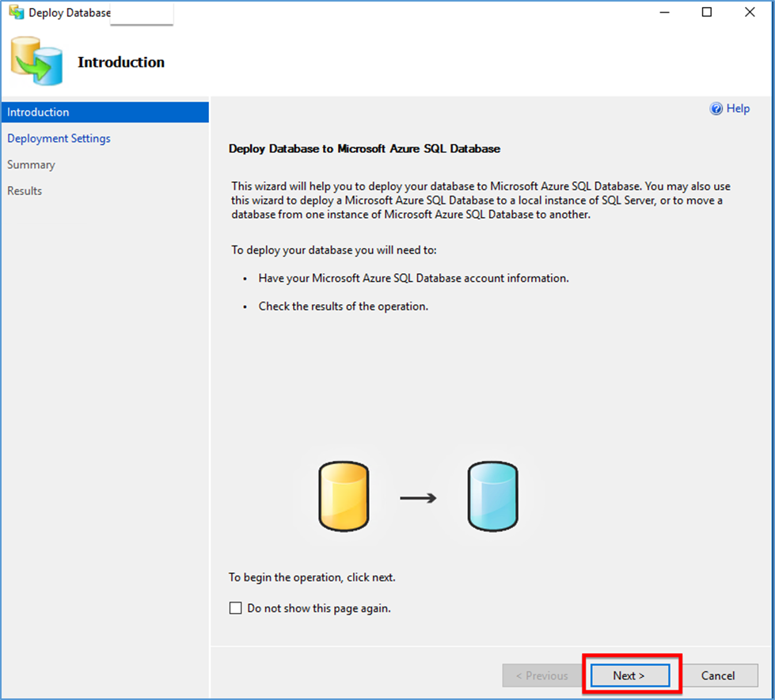
Task: Click bullet about Azure SQL Database account information
Action: tap(414, 278)
